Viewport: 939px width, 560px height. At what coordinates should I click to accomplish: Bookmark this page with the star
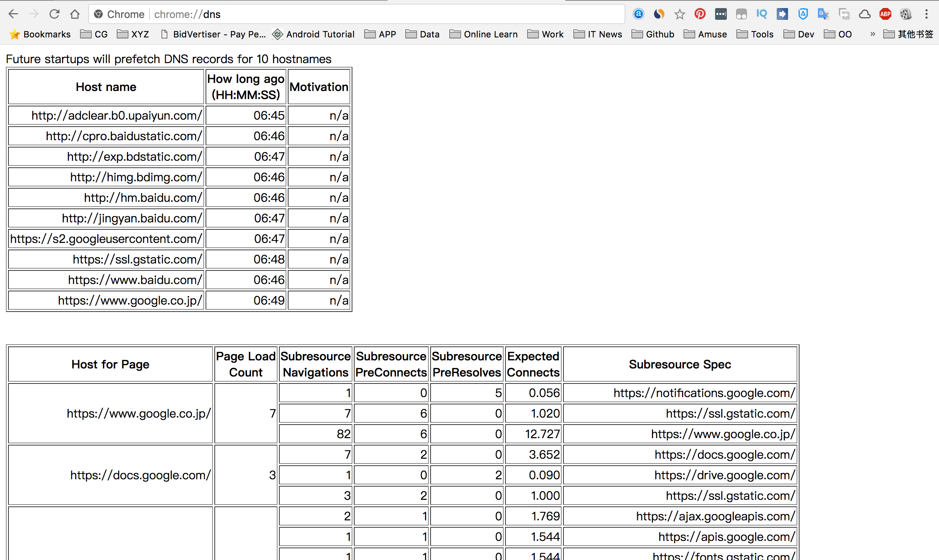(x=679, y=14)
